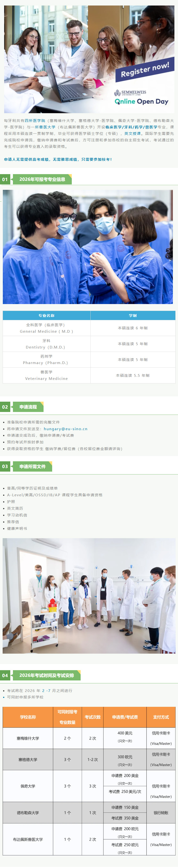The width and height of the screenshot is (178, 868).
Task: Select the 'Veterinary Medicine' program cell
Action: (x=46, y=375)
